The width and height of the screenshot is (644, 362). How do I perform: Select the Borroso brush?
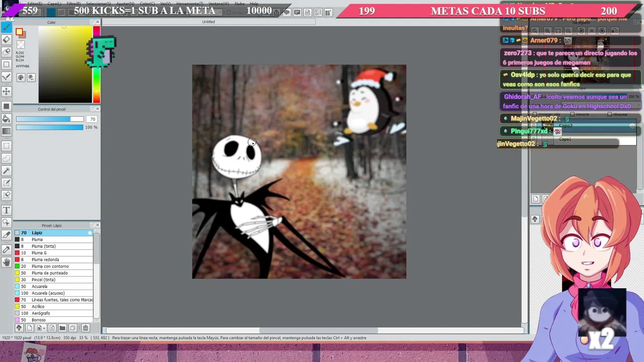pos(53,320)
